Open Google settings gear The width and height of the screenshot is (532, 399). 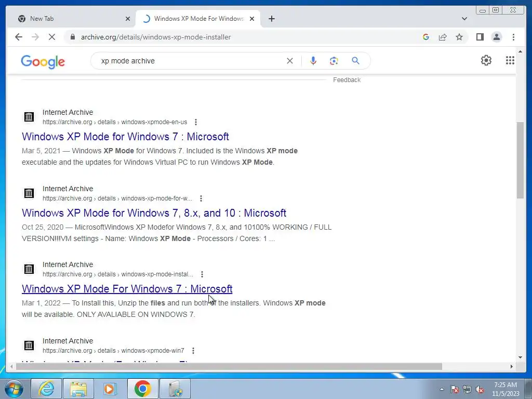click(486, 60)
